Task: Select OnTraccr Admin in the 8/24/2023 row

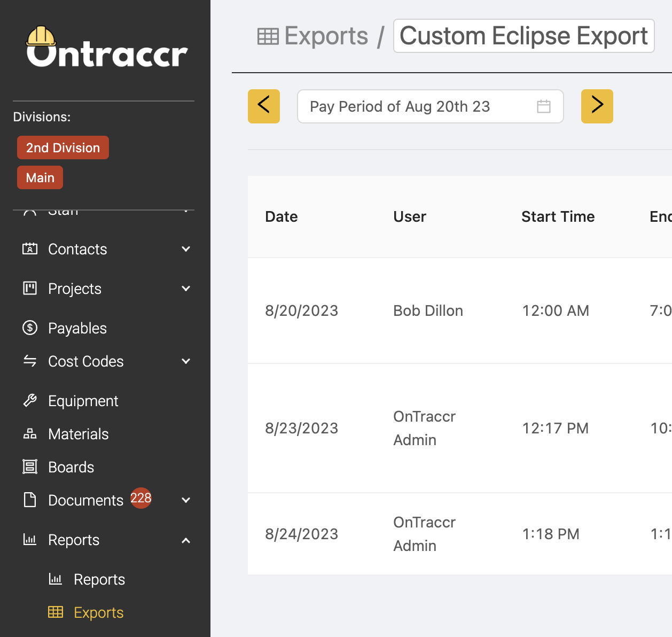Action: [425, 534]
